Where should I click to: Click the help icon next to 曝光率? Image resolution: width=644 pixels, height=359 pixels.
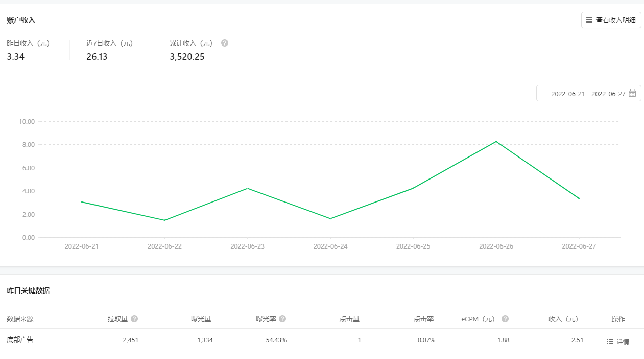(282, 319)
